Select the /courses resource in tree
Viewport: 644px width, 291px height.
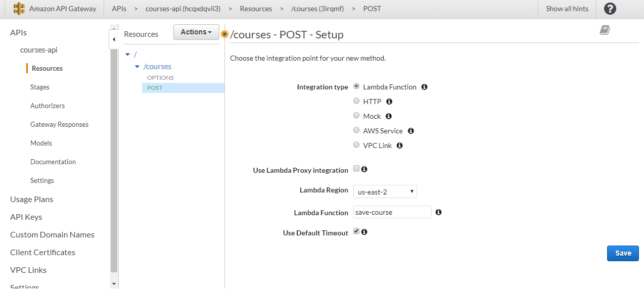(157, 67)
